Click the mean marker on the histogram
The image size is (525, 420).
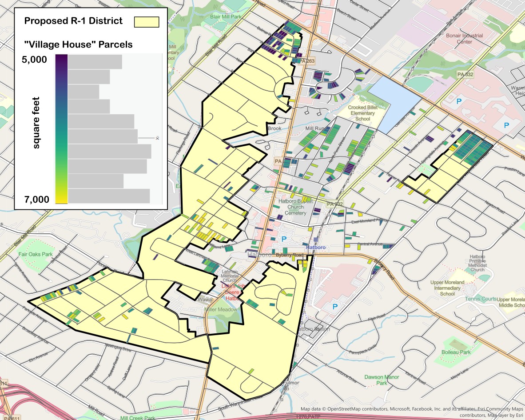click(157, 139)
